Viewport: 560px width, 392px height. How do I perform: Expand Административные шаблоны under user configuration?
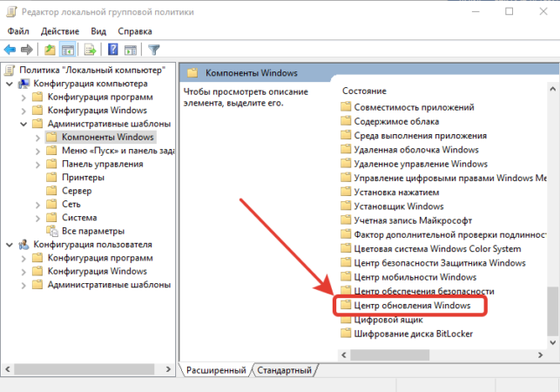(24, 285)
